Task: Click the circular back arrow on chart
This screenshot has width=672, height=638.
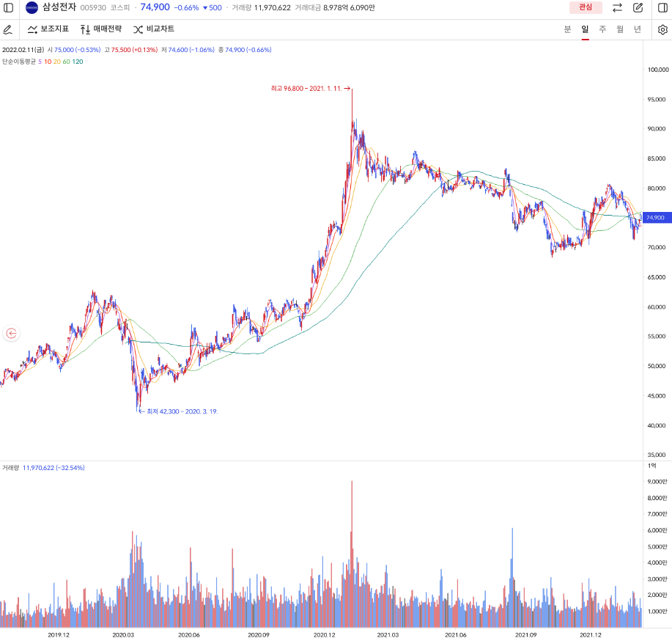Action: (x=12, y=333)
